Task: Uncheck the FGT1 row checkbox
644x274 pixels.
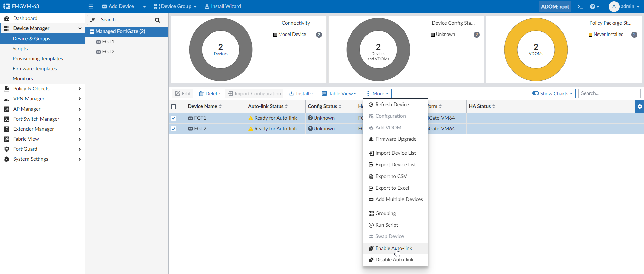Action: 173,118
